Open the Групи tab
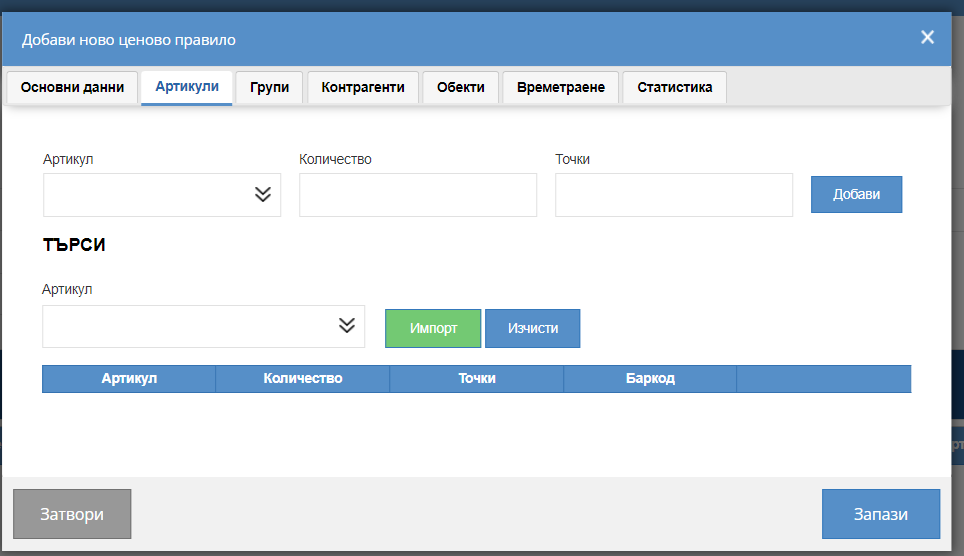964x556 pixels. tap(269, 87)
